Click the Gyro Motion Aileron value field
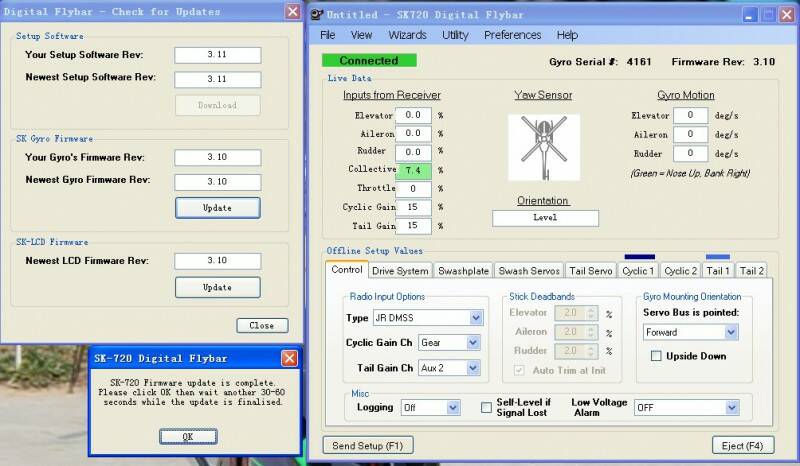Screen dimensions: 800x466 tap(690, 134)
